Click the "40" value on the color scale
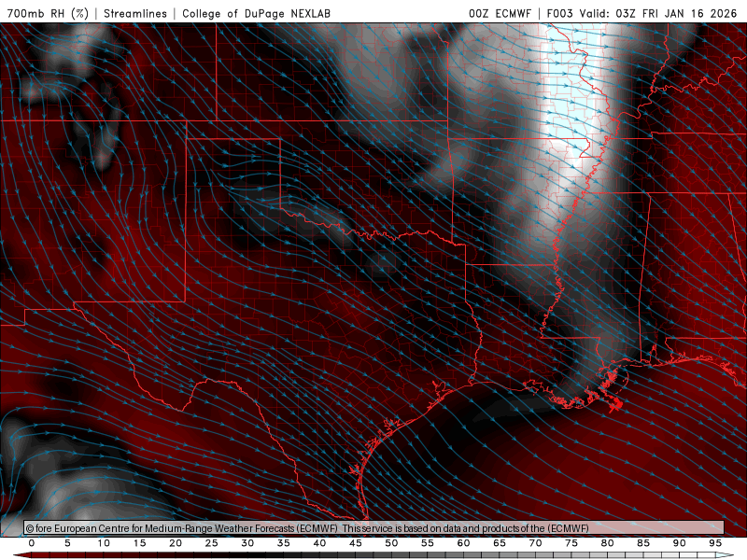This screenshot has height=560, width=747. pyautogui.click(x=319, y=543)
